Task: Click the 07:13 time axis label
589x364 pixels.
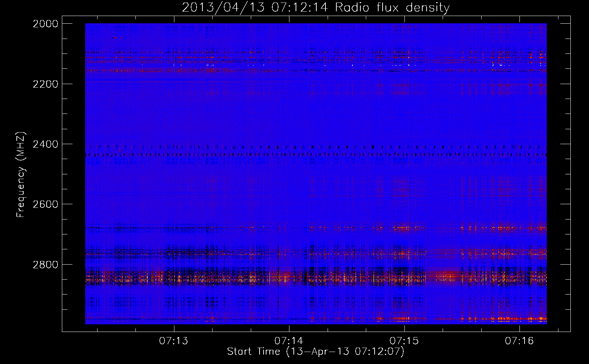Action: tap(174, 341)
